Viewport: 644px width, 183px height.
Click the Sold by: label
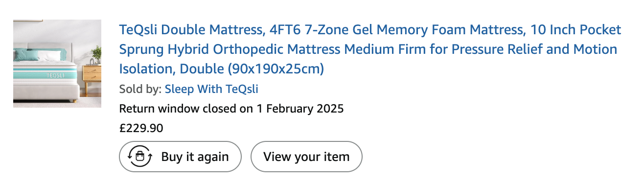(140, 90)
